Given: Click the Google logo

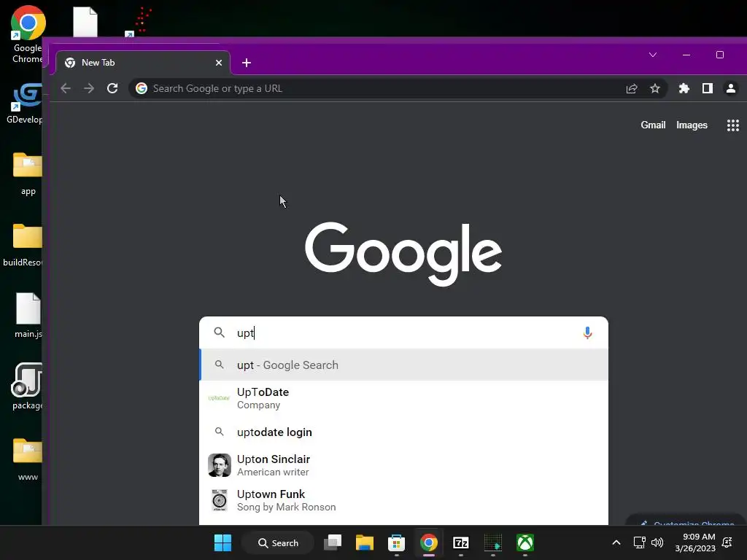Looking at the screenshot, I should click(x=403, y=253).
